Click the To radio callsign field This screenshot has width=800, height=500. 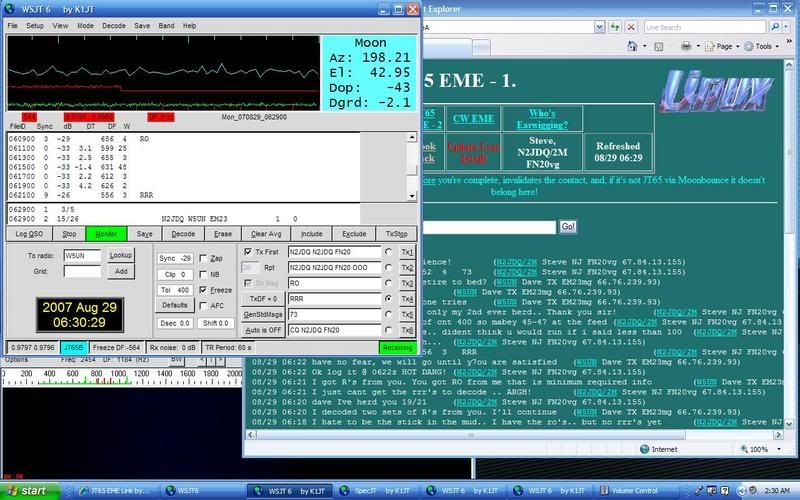coord(82,255)
